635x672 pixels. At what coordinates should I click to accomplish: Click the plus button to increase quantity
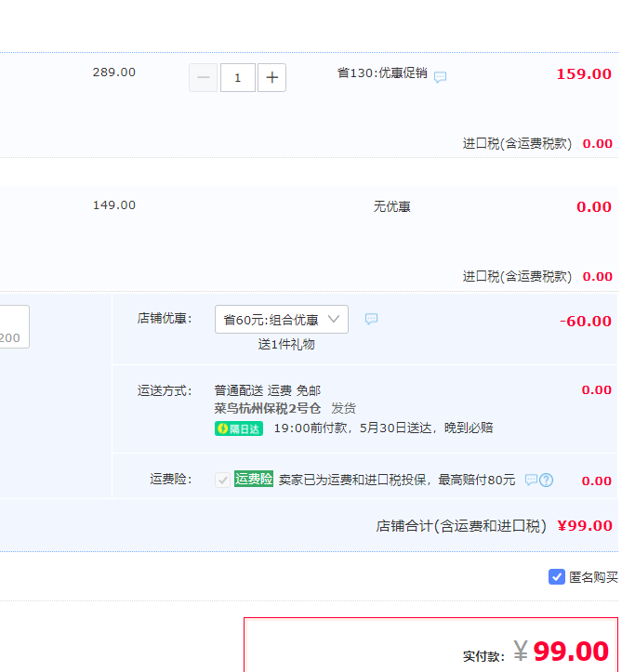coord(271,78)
